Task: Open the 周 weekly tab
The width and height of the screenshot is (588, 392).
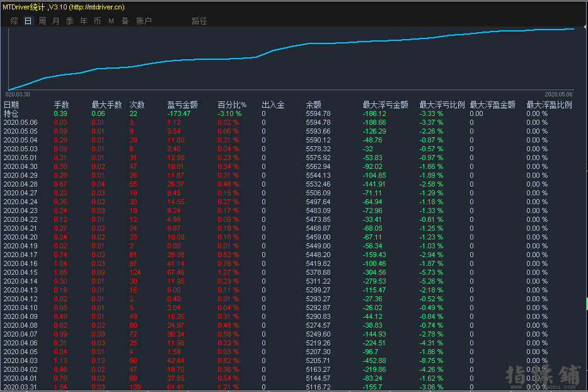Action: pyautogui.click(x=42, y=21)
